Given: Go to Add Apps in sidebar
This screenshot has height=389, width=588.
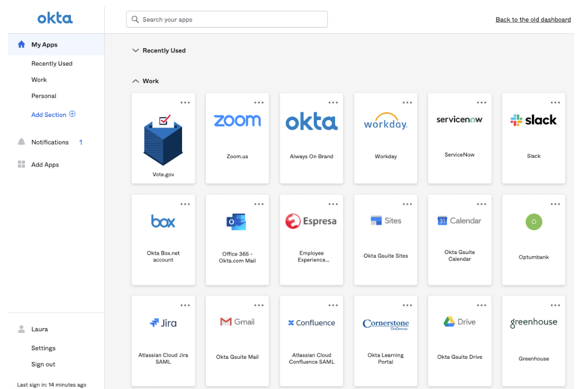Looking at the screenshot, I should coord(45,165).
